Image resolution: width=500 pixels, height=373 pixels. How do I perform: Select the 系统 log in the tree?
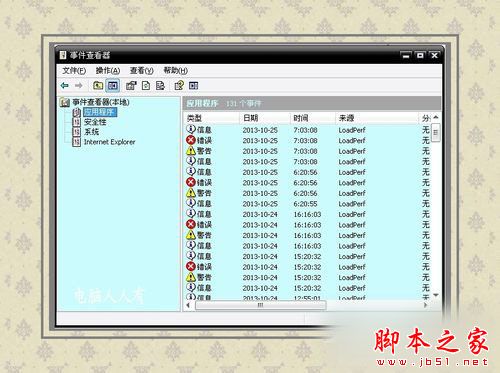91,132
